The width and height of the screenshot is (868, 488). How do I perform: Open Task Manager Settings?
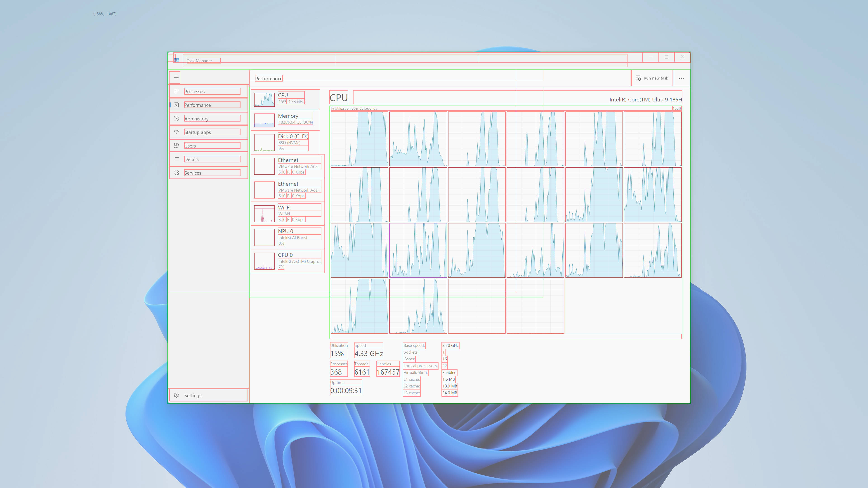pos(209,395)
